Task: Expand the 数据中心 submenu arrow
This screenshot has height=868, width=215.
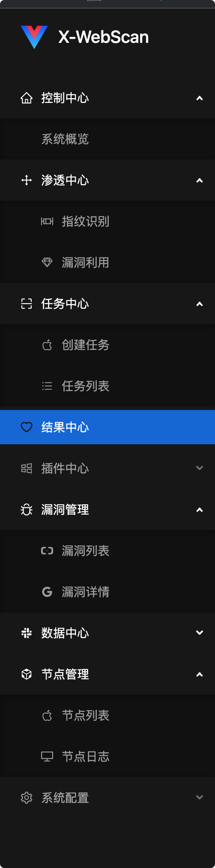Action: [x=200, y=633]
